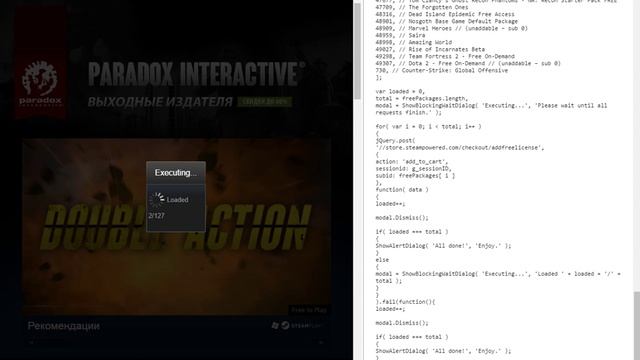Click the '}).fail(function(){' line

pos(405,302)
